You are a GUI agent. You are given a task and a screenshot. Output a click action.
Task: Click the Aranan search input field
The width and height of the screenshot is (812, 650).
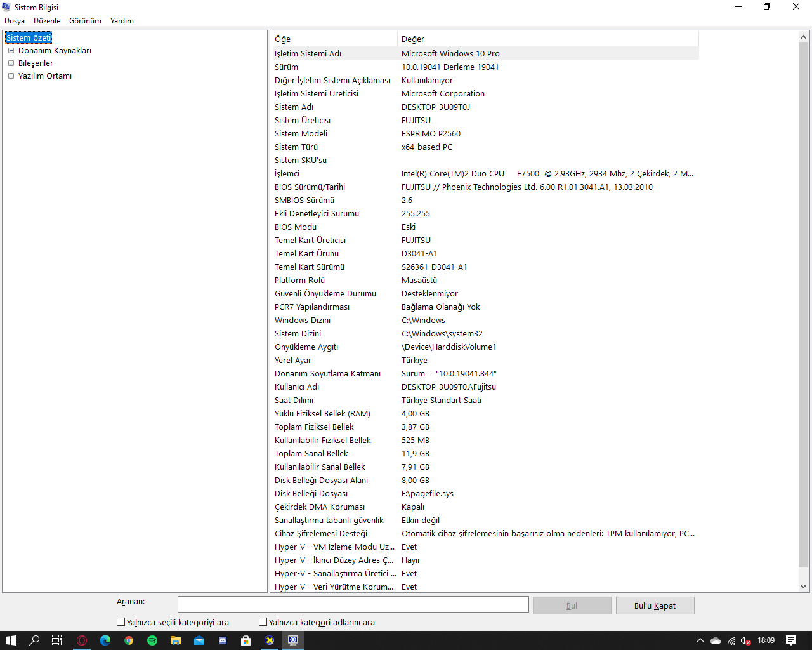coord(353,604)
